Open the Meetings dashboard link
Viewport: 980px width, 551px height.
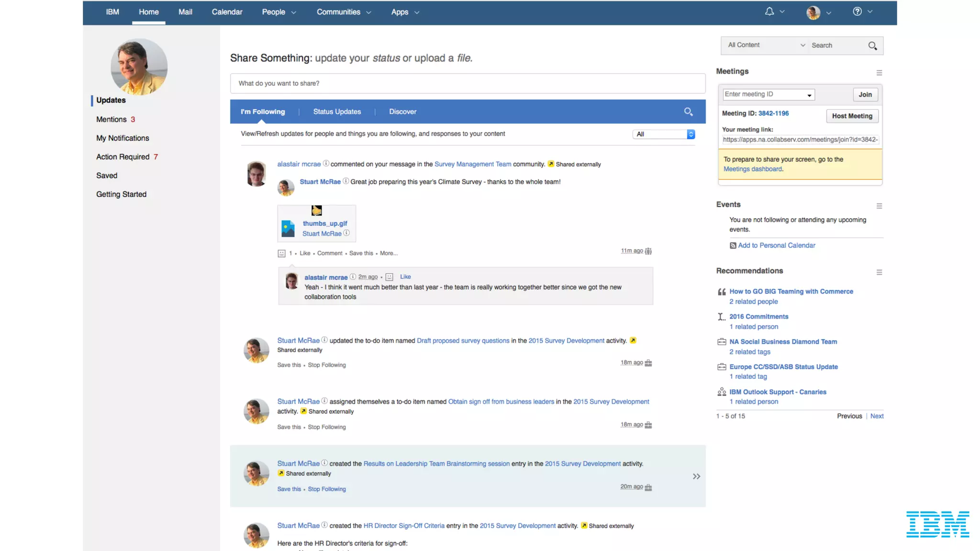point(752,169)
